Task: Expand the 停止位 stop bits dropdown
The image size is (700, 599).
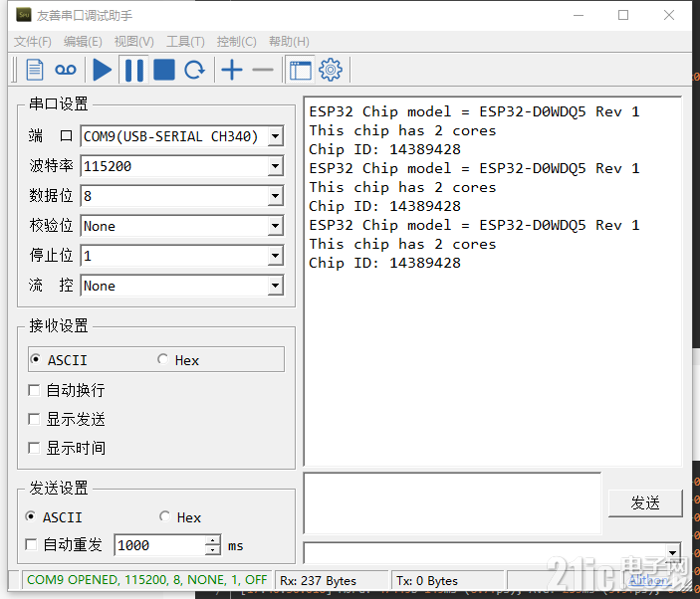Action: [276, 256]
